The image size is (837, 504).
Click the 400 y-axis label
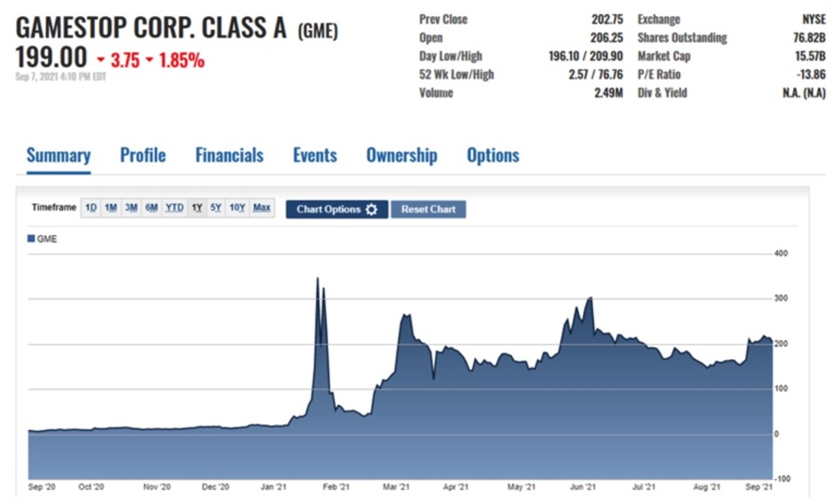tap(781, 254)
